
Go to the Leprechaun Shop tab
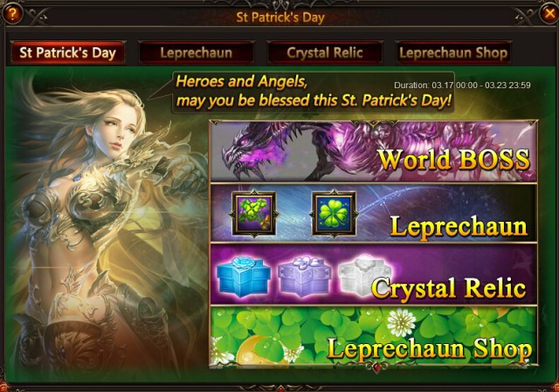453,52
